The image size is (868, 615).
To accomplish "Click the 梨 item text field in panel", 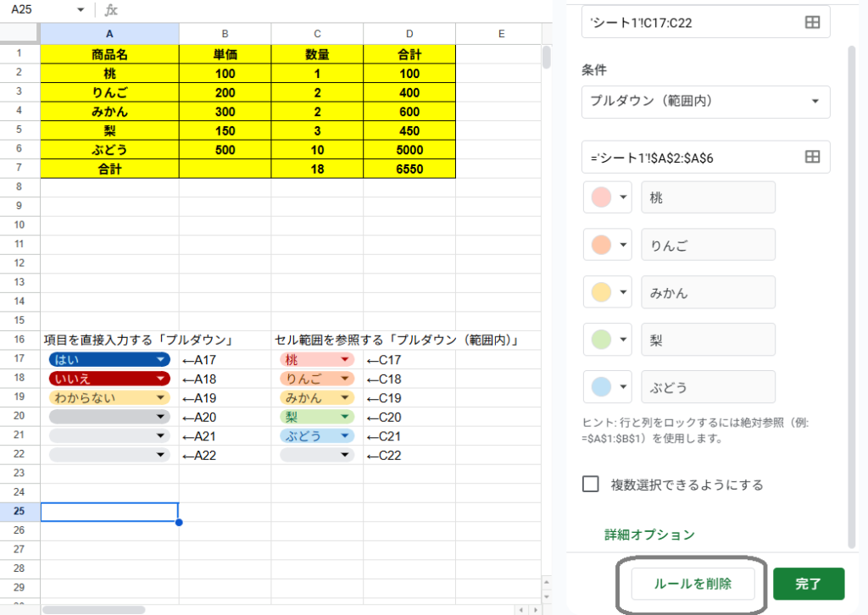I will pos(708,339).
